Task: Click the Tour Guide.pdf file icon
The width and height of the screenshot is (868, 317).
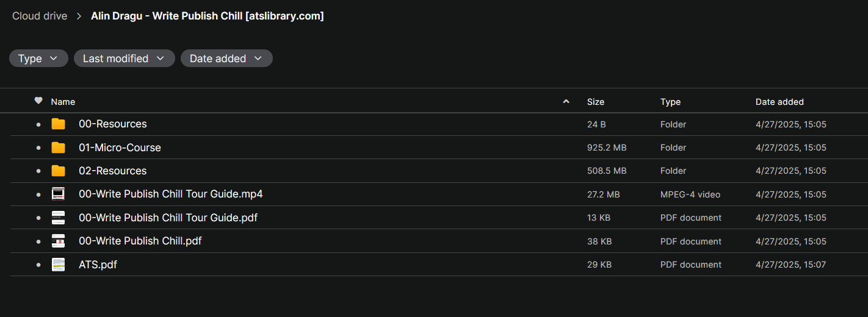Action: coord(58,218)
